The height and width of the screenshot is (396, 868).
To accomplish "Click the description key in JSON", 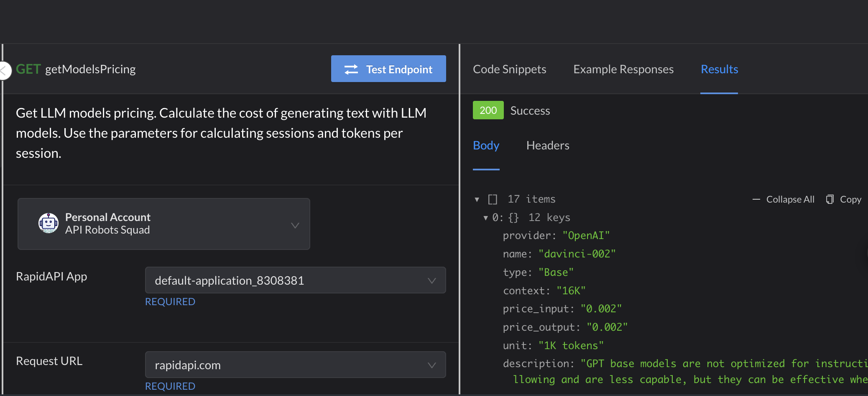I will [539, 364].
